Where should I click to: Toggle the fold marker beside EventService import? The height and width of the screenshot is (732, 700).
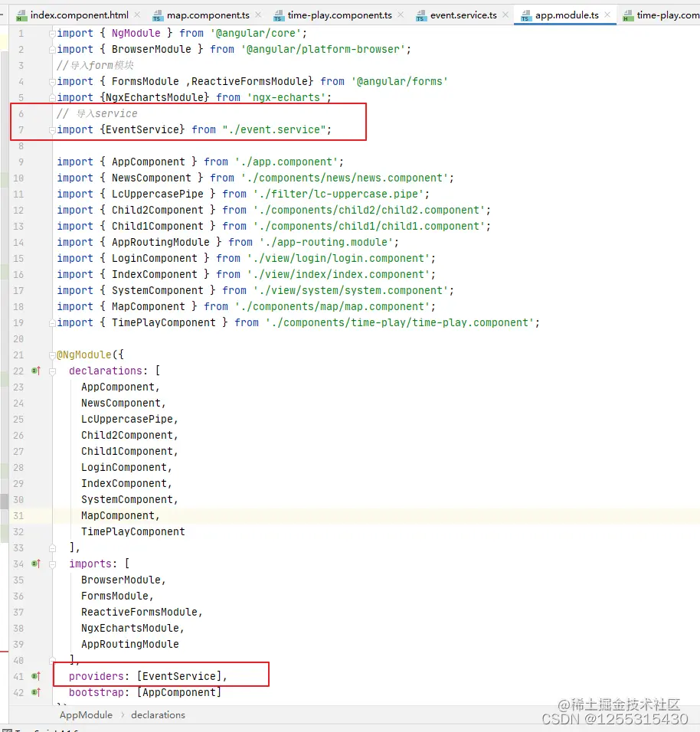pyautogui.click(x=53, y=129)
